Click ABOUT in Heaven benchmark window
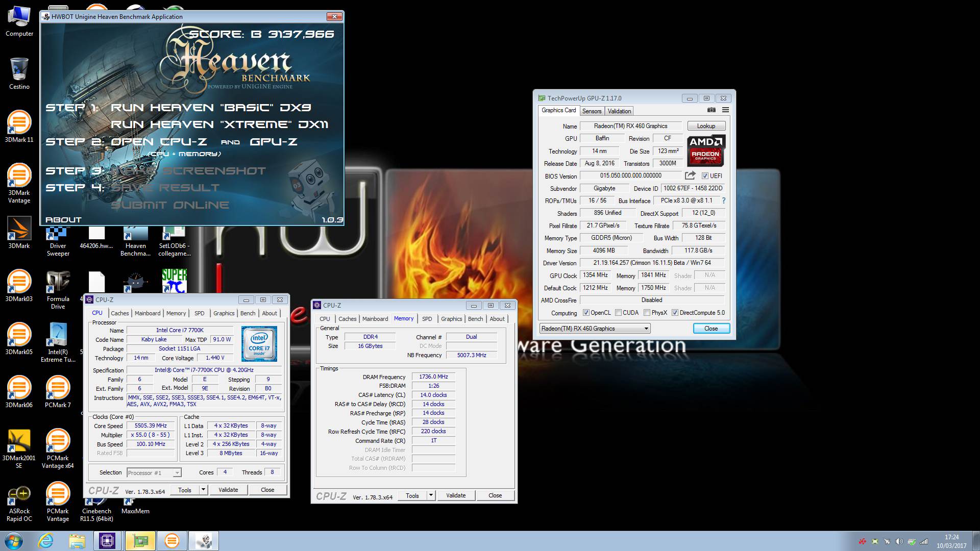This screenshot has width=980, height=551. (63, 220)
